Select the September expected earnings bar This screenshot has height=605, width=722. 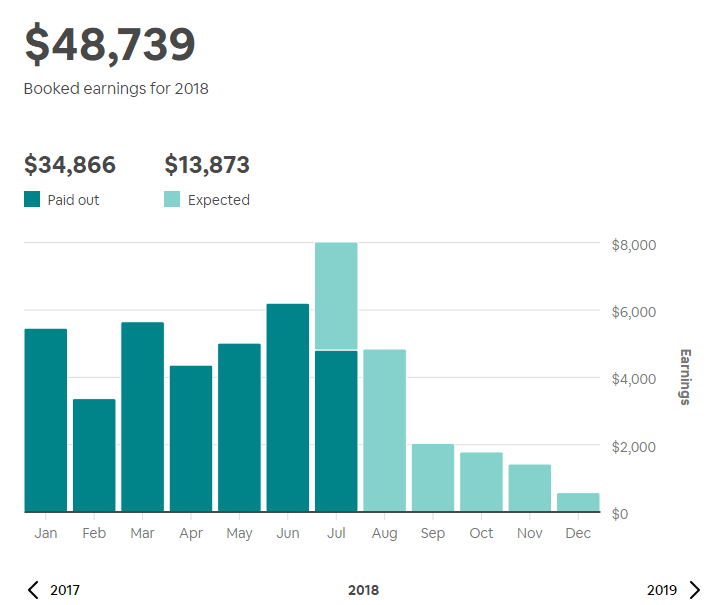click(x=433, y=478)
